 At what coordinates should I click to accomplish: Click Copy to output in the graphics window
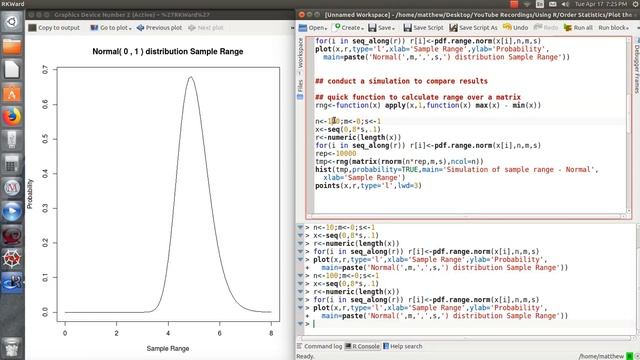pyautogui.click(x=54, y=28)
